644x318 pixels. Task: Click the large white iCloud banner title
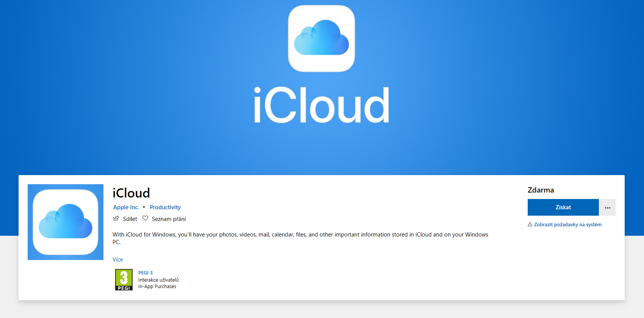pos(321,105)
